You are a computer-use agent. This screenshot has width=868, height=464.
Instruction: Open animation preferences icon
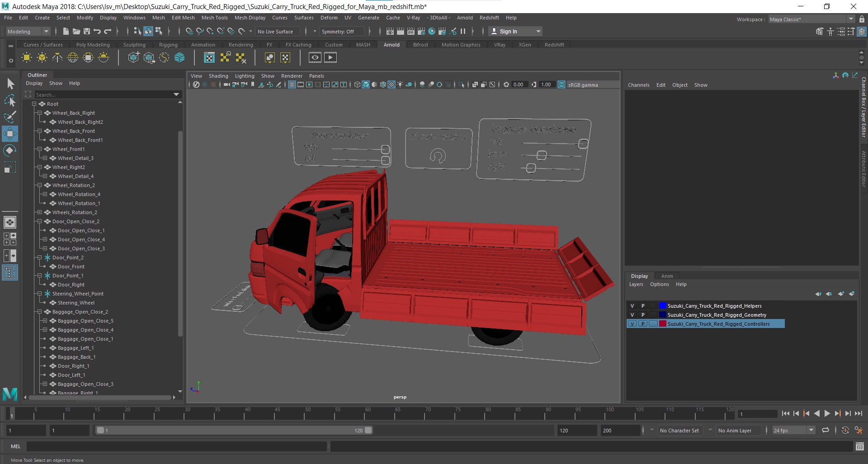coord(858,430)
